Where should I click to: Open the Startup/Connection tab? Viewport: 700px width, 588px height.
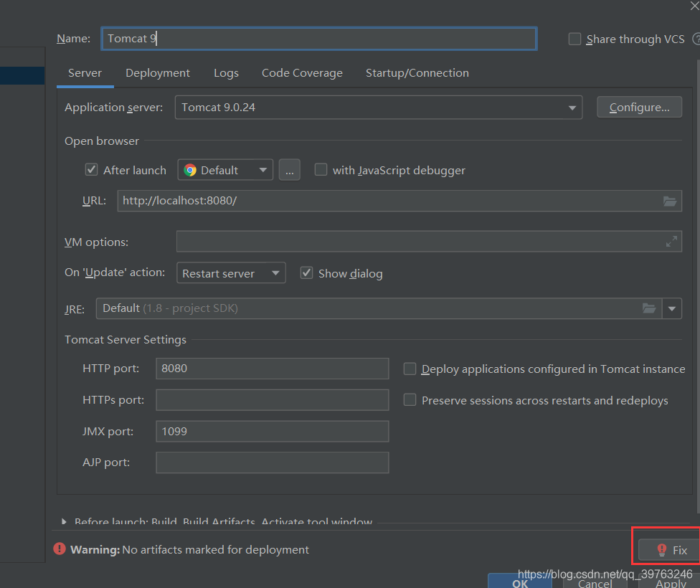(417, 73)
